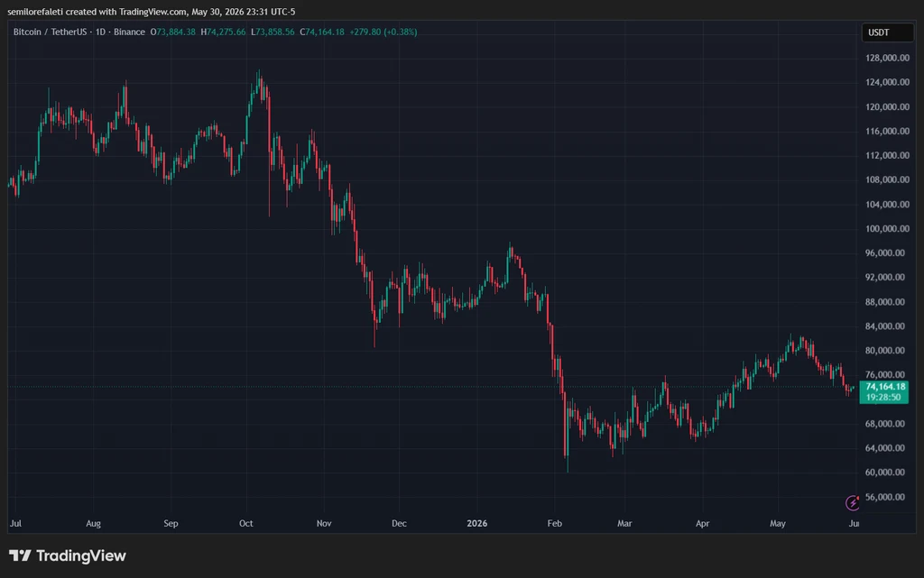Click the Bitcoin / TetherUS symbol title
924x578 pixels.
click(x=51, y=32)
